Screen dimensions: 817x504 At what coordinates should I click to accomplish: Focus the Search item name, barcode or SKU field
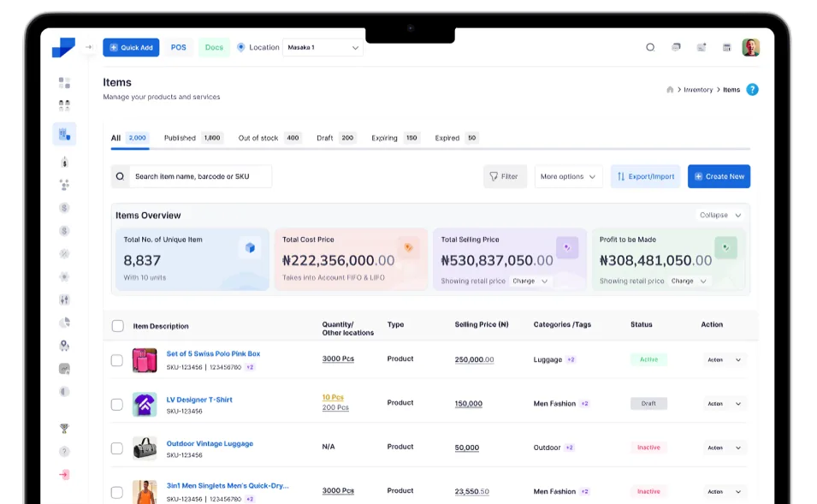(x=192, y=176)
